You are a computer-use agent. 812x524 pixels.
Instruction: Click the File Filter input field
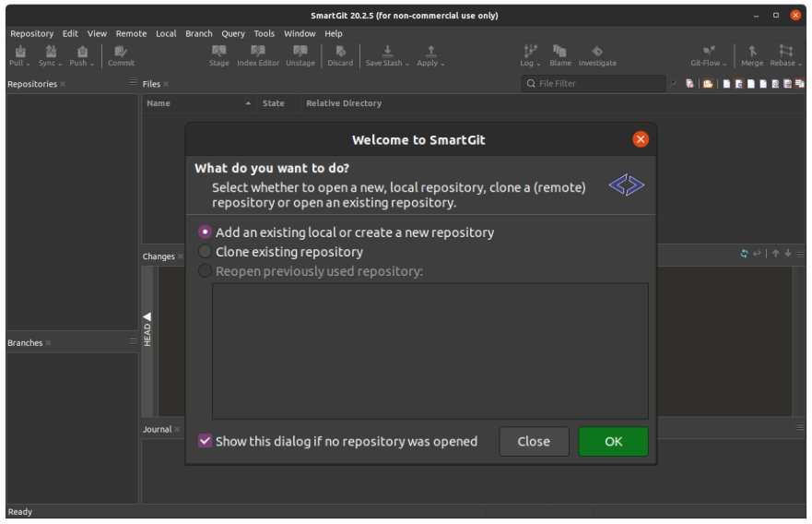point(594,83)
